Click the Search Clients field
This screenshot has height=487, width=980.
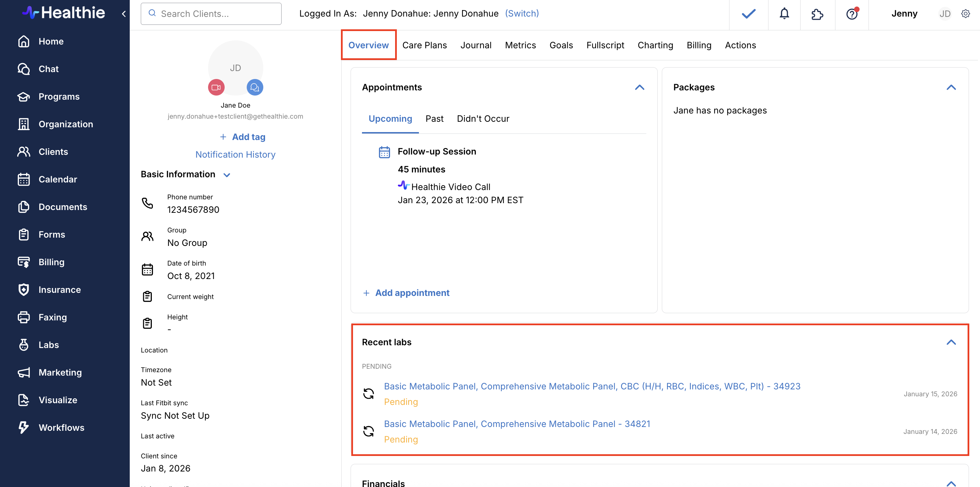click(x=211, y=14)
